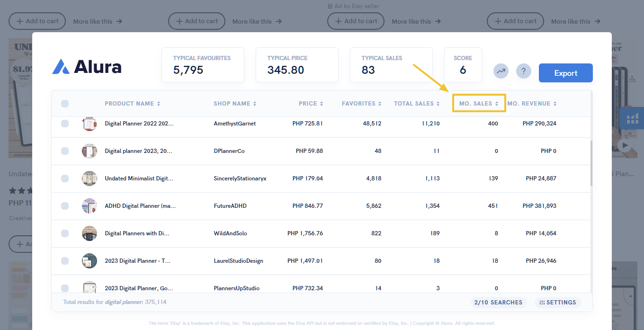This screenshot has height=330, width=644.
Task: Click 'ADHD Digital Planner (ma...' product name
Action: (x=140, y=206)
